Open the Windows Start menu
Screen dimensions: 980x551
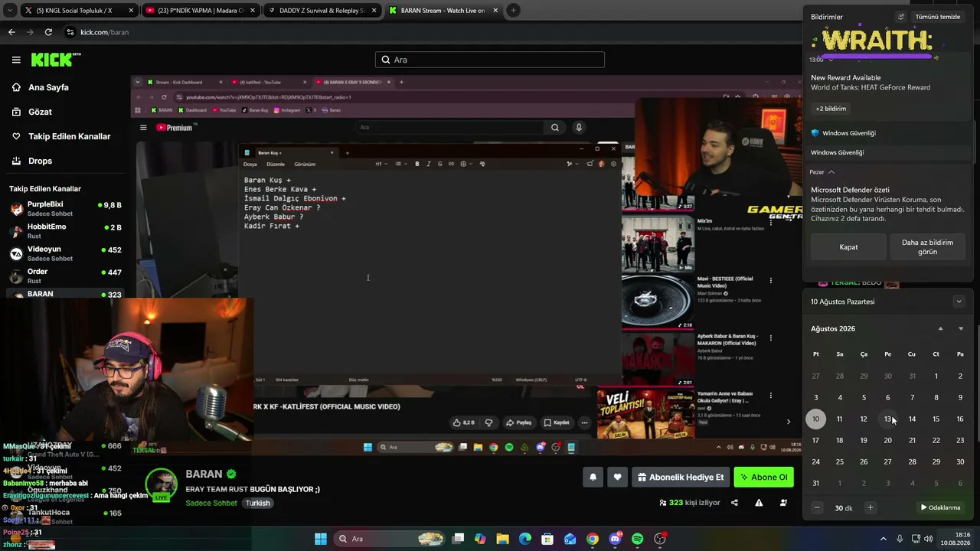click(321, 539)
